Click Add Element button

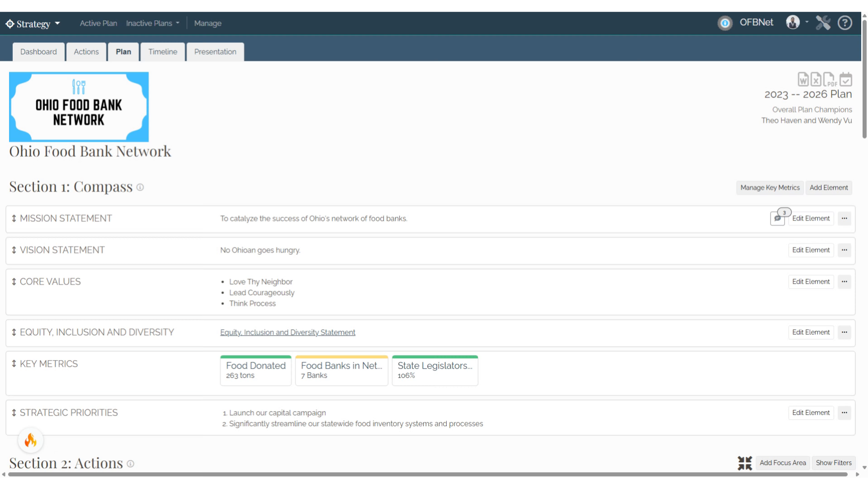pos(829,188)
